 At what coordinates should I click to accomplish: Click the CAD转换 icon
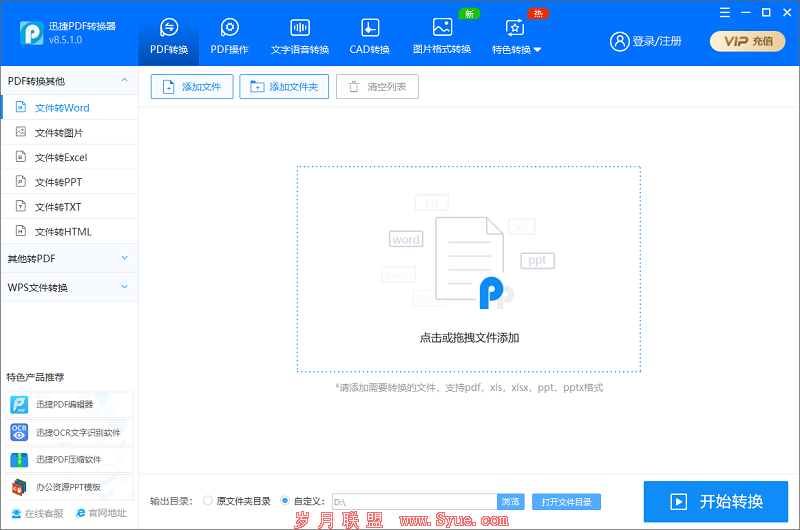click(370, 28)
